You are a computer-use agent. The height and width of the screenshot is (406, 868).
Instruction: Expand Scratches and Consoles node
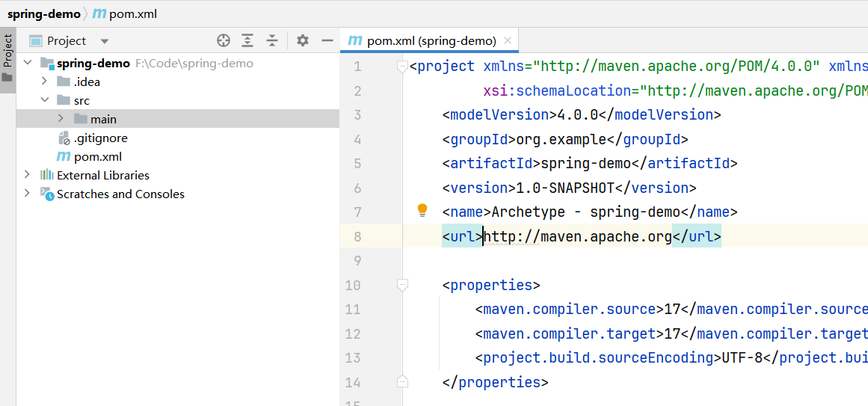pyautogui.click(x=27, y=194)
